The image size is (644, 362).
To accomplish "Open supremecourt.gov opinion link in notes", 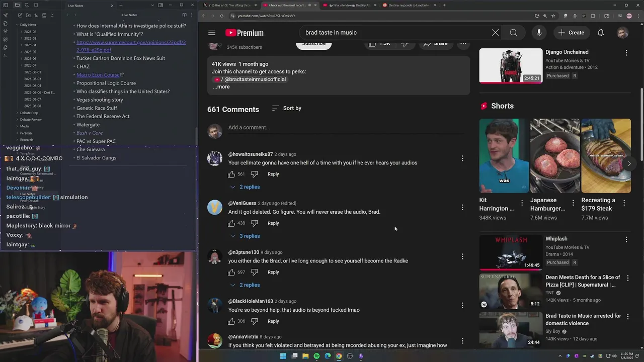I will [131, 46].
